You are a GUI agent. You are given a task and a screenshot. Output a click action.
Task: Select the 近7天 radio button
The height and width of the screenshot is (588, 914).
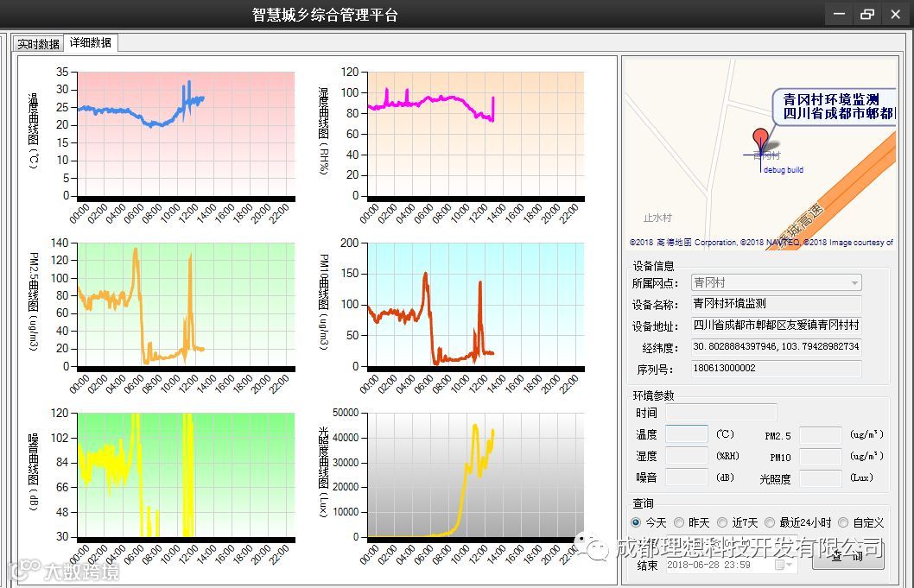tap(722, 522)
